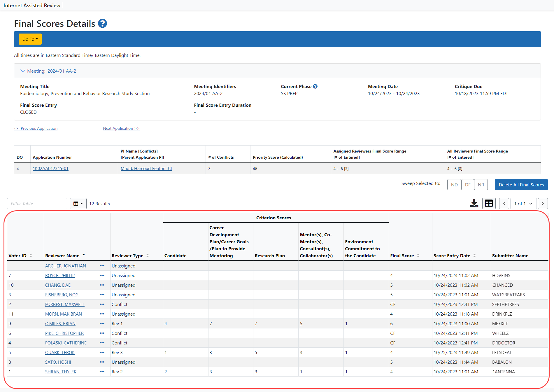Open reviewer ARCHER, JONATHAN link

66,266
